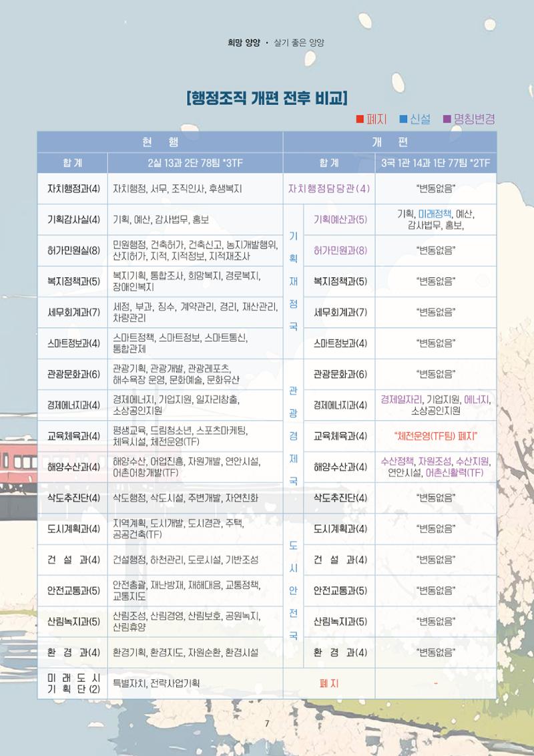Click '변동없음' in the 삭도추진단 row
This screenshot has height=756, width=534.
click(436, 498)
